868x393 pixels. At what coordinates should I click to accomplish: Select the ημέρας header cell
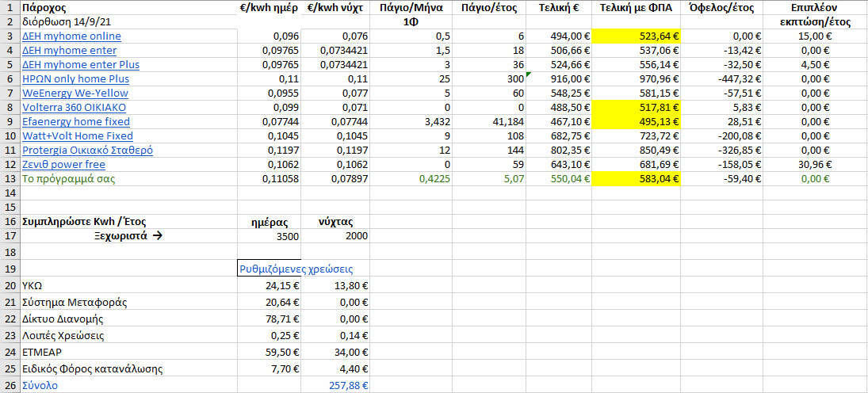269,222
